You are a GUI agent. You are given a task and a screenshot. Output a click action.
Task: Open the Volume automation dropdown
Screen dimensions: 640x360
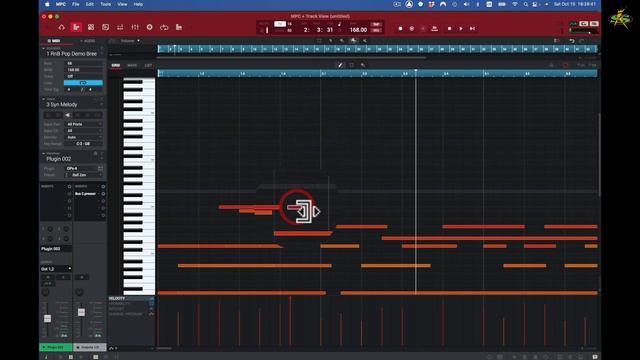pyautogui.click(x=130, y=41)
